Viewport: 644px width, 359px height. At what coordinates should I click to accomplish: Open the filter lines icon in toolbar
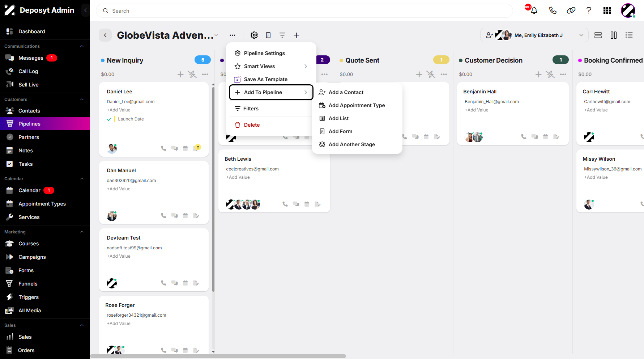tap(282, 35)
